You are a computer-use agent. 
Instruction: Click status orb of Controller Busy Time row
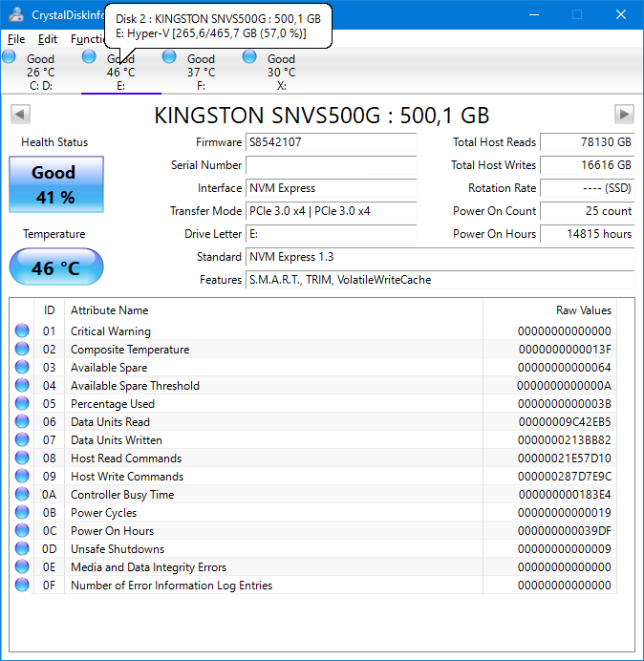[22, 494]
